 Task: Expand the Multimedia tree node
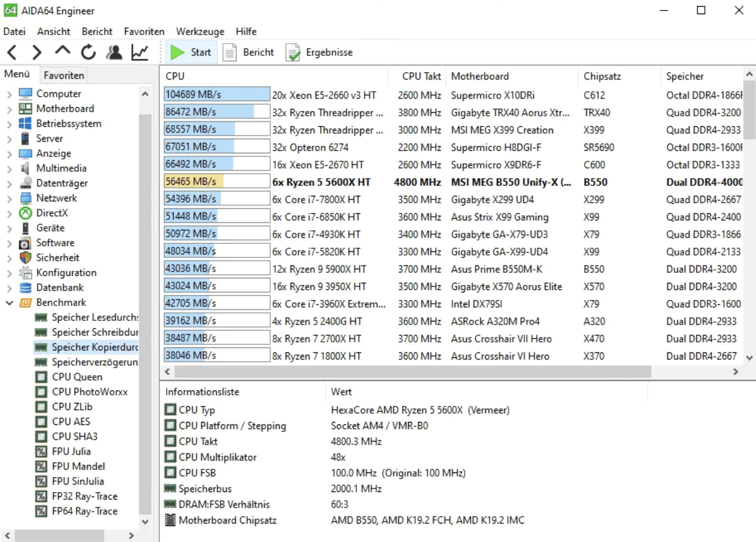[x=9, y=169]
